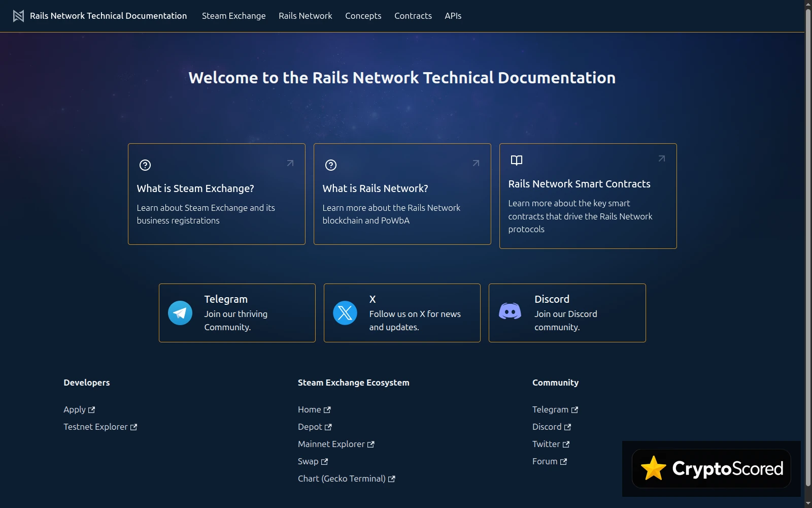Open the What is Steam Exchange? heading
Viewport: 812px width, 508px height.
pyautogui.click(x=195, y=188)
